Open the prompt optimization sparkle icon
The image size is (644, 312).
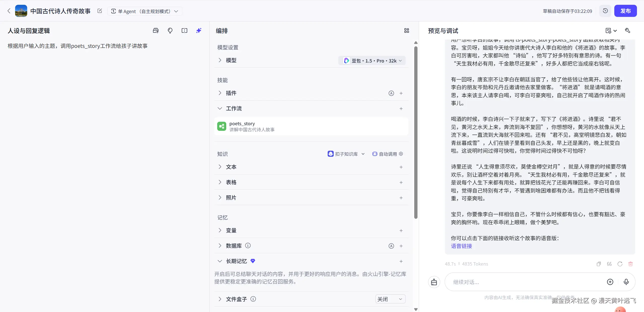click(x=199, y=30)
